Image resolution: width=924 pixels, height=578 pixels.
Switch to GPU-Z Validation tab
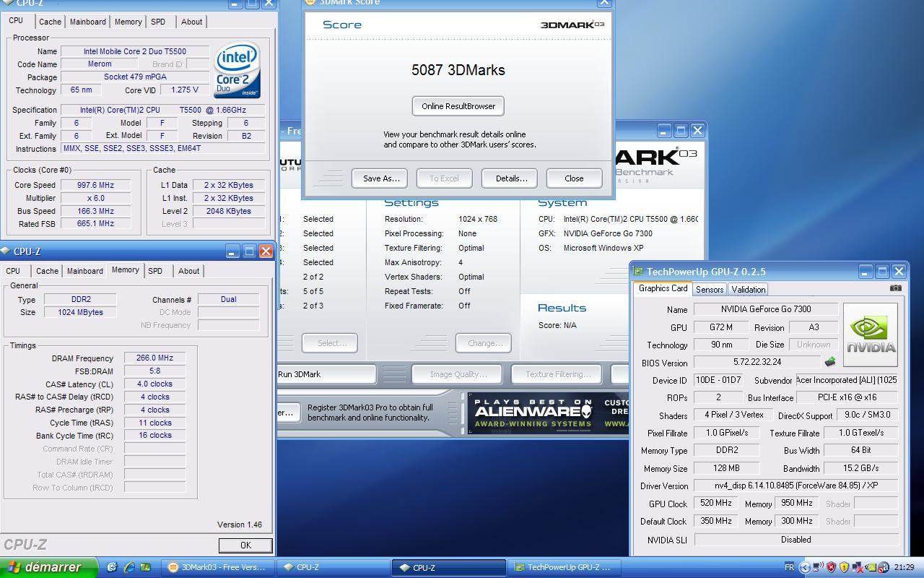[x=748, y=289]
